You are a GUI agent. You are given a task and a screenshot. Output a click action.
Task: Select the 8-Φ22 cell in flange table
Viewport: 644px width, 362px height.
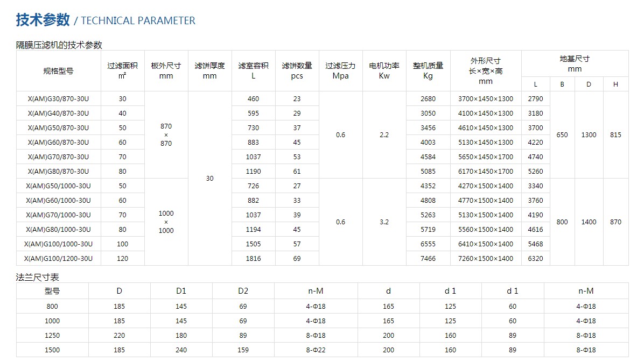316,350
